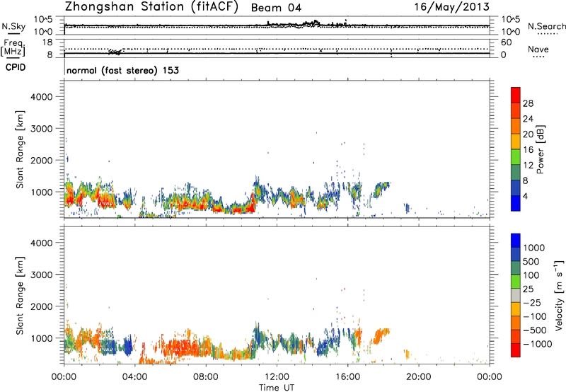Click the 'Nave' legend label
This screenshot has width=566, height=392.
pos(538,50)
